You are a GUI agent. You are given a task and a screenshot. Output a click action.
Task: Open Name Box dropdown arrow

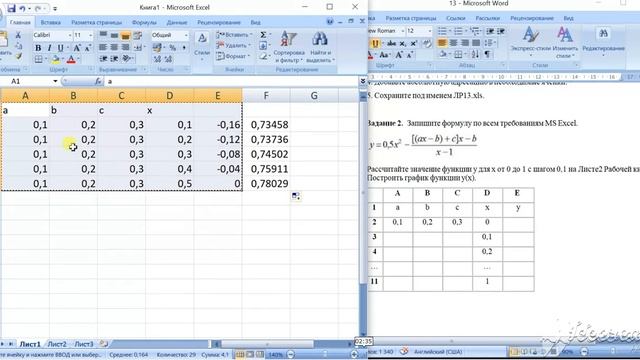pos(56,82)
